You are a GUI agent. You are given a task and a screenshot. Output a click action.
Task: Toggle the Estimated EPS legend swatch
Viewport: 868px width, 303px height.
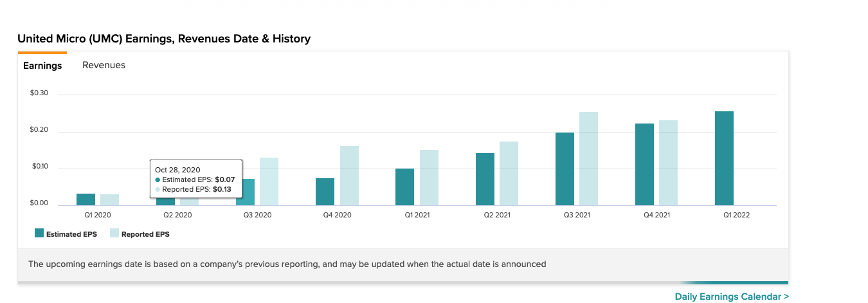[39, 234]
